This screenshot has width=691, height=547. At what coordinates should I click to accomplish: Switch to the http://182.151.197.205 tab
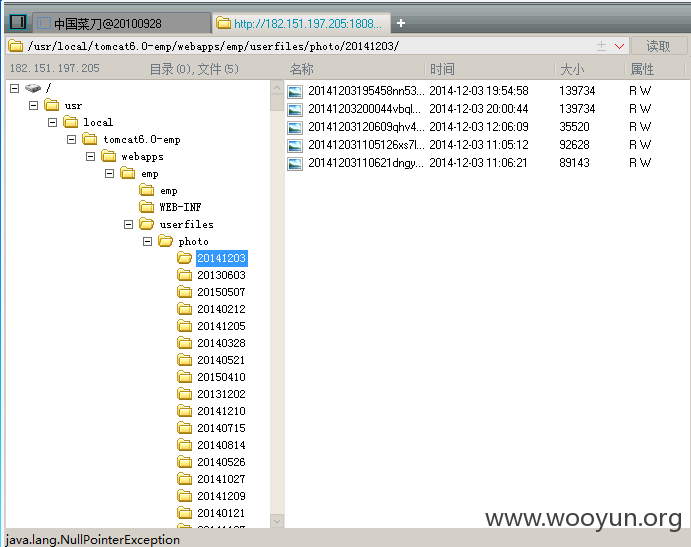pos(301,23)
